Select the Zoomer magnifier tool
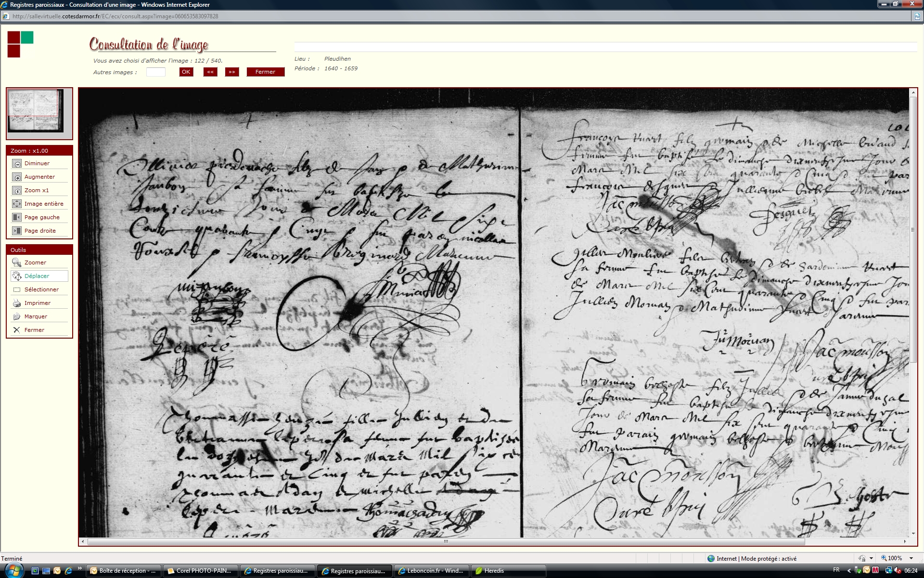The image size is (924, 578). 17,263
